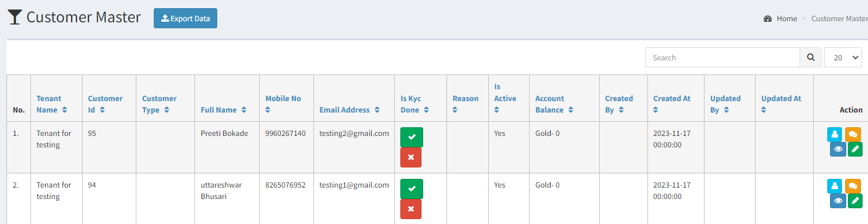The image size is (868, 224).
Task: Reject KYC with red cross for customer 94
Action: pyautogui.click(x=411, y=209)
